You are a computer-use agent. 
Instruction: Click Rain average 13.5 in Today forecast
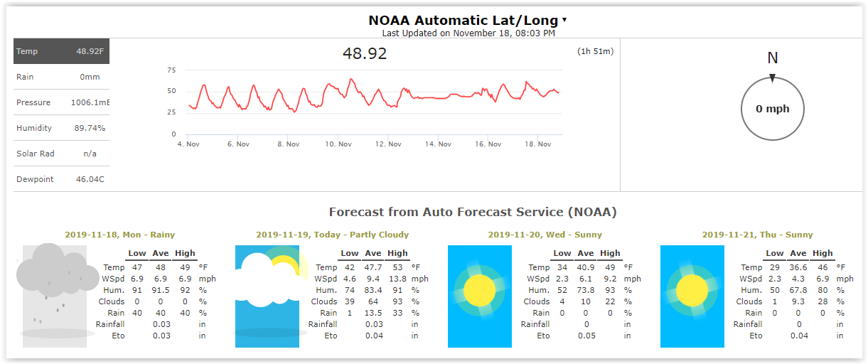coord(373,313)
